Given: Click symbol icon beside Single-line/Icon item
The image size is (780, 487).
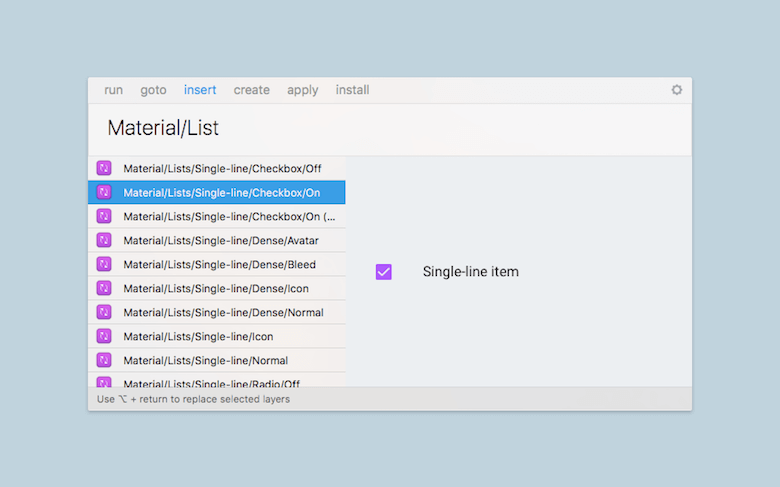Looking at the screenshot, I should coord(104,336).
